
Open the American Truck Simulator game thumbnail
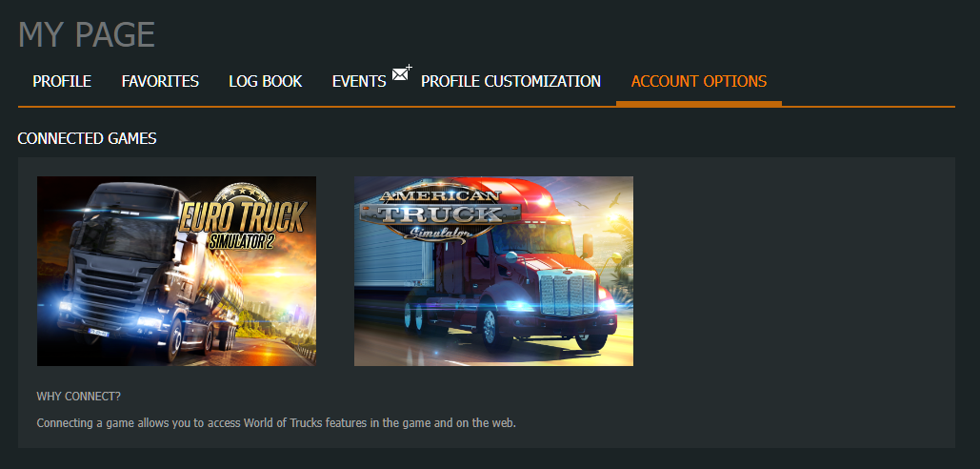click(493, 271)
